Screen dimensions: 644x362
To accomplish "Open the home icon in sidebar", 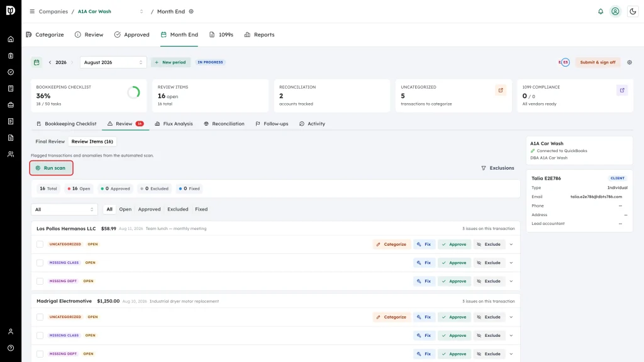I will 11,40.
